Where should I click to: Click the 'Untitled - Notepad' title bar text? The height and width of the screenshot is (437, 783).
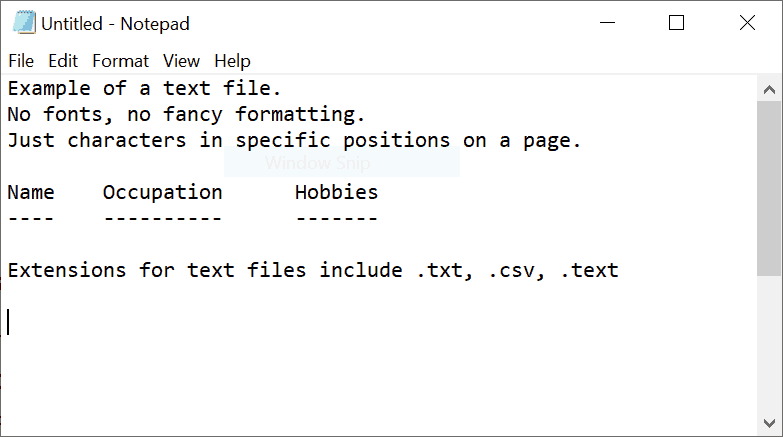tap(115, 23)
